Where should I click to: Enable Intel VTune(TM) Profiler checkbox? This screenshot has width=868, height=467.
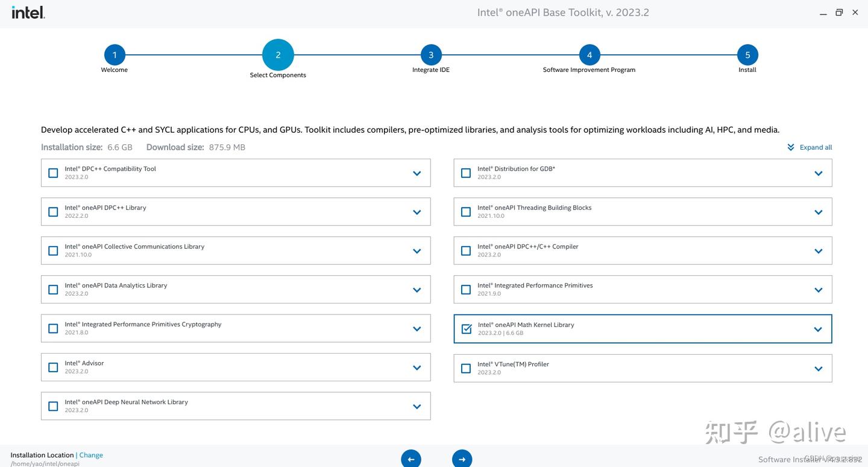[x=466, y=368]
